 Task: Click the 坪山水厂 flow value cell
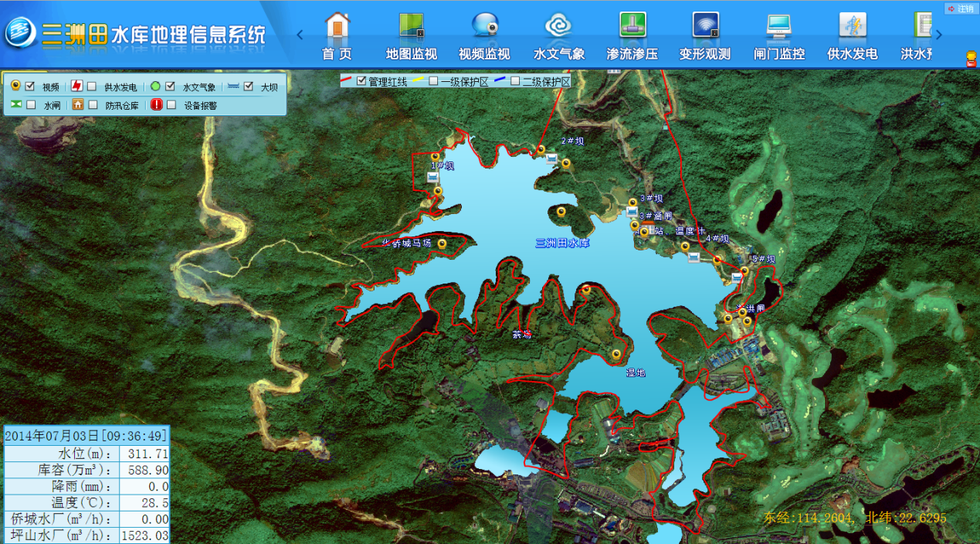coord(144,535)
